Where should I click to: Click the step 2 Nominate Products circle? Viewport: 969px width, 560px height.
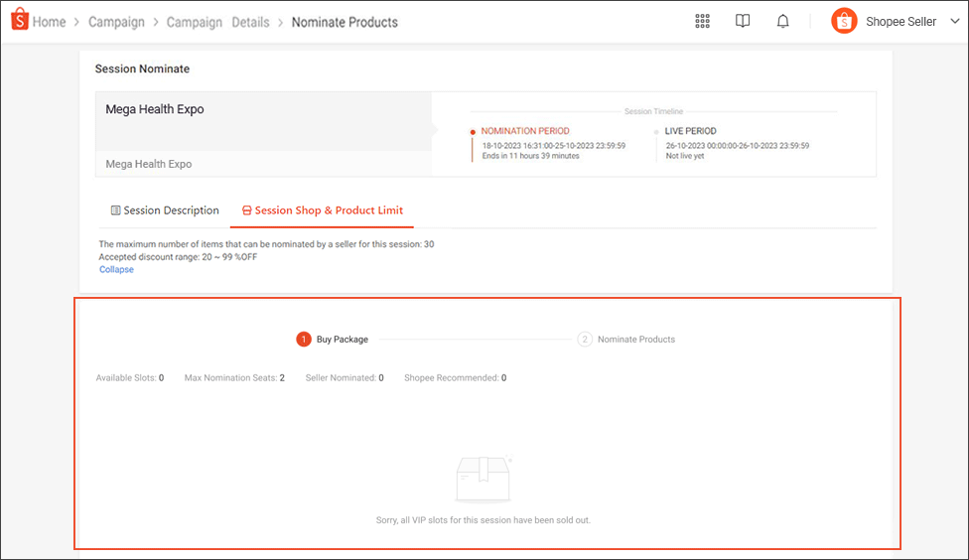click(585, 340)
